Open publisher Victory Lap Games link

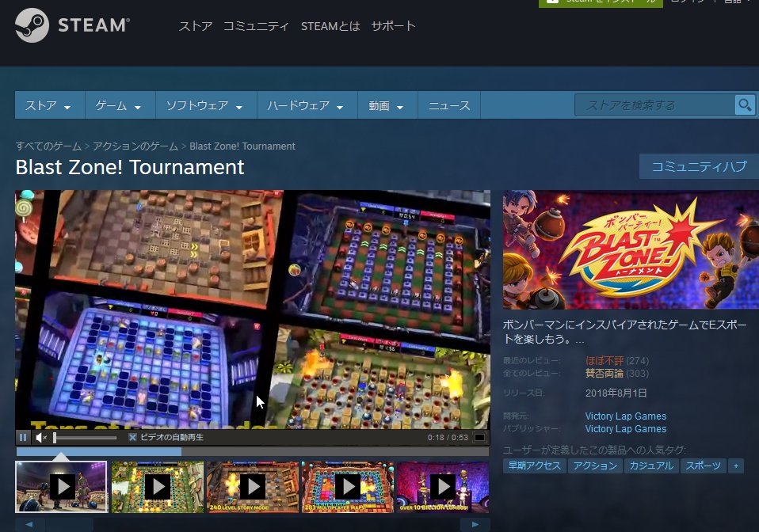[x=625, y=428]
